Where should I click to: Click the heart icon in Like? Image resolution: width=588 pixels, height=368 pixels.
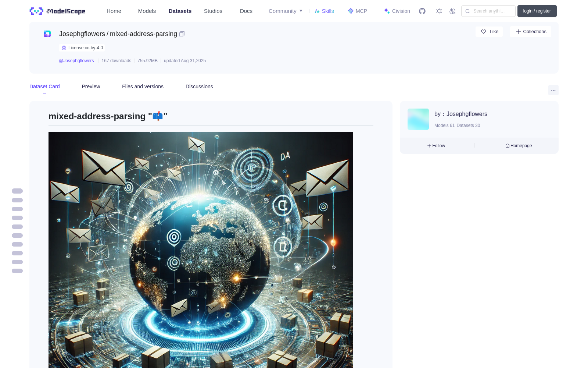tap(484, 32)
